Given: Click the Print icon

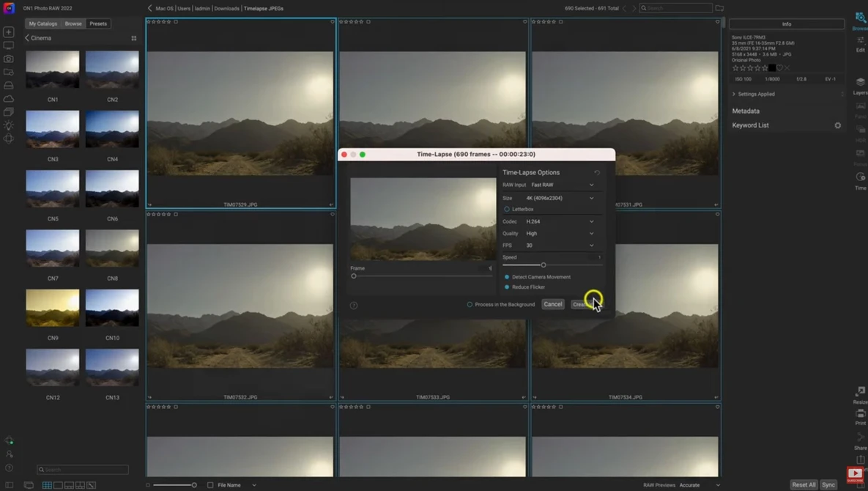Looking at the screenshot, I should point(860,414).
